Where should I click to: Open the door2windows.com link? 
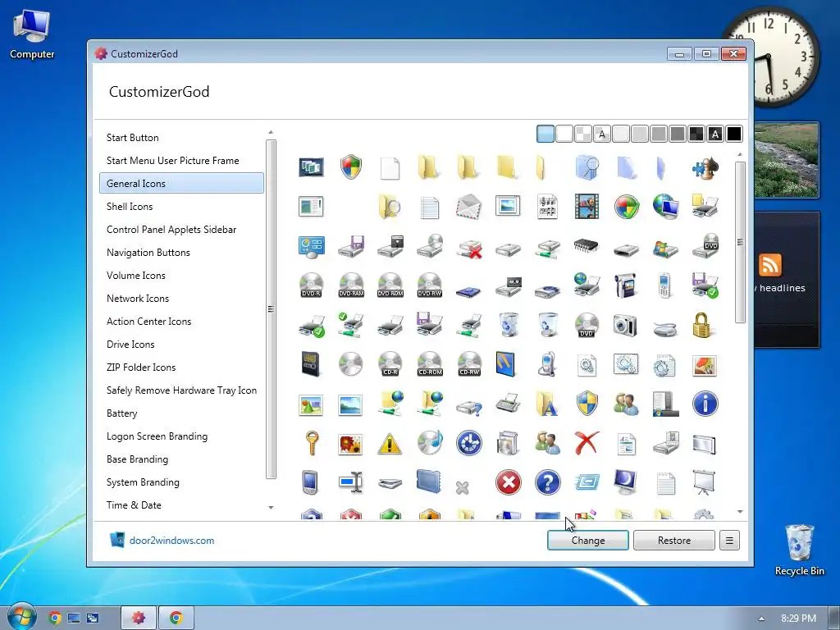pos(171,541)
